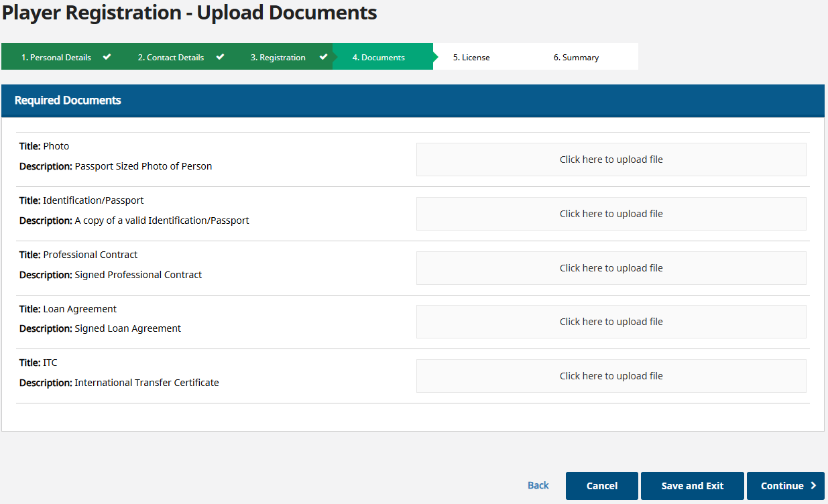Click the Back link
The width and height of the screenshot is (828, 504).
(538, 485)
